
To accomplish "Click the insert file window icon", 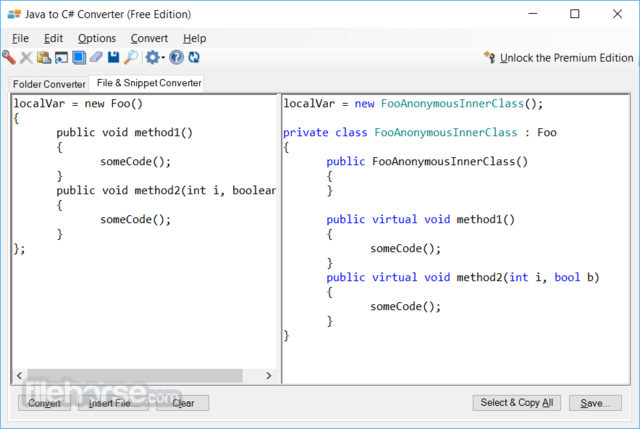I will point(61,58).
